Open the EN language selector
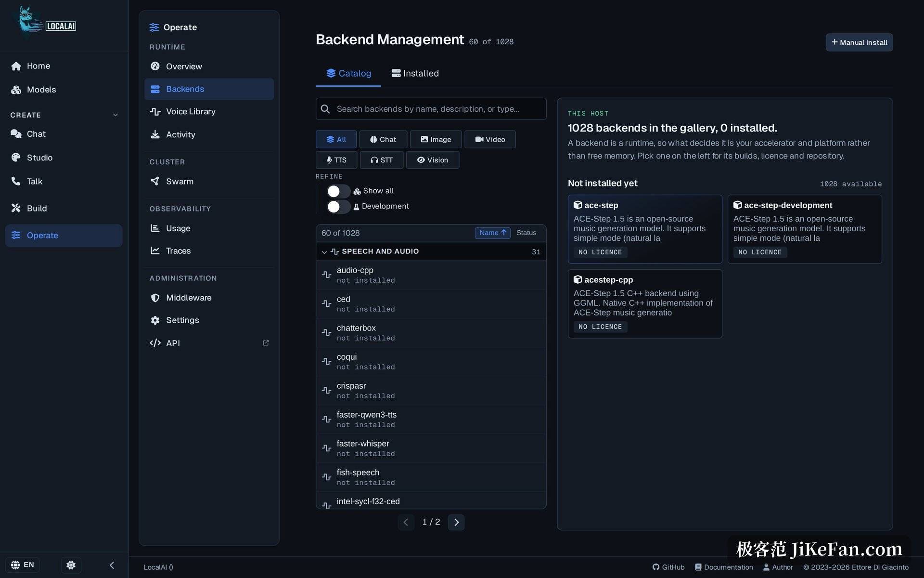 pyautogui.click(x=23, y=565)
